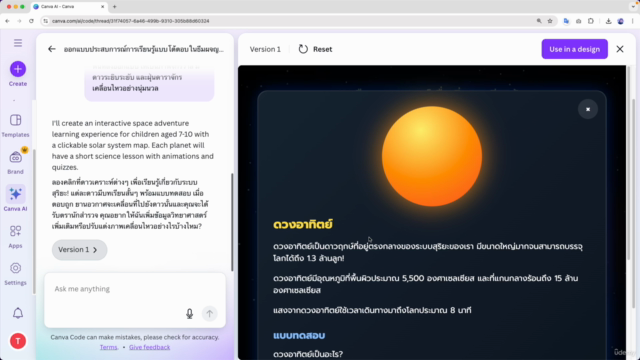Select Canva AI sparkle icon
640x360 pixels.
click(16, 194)
